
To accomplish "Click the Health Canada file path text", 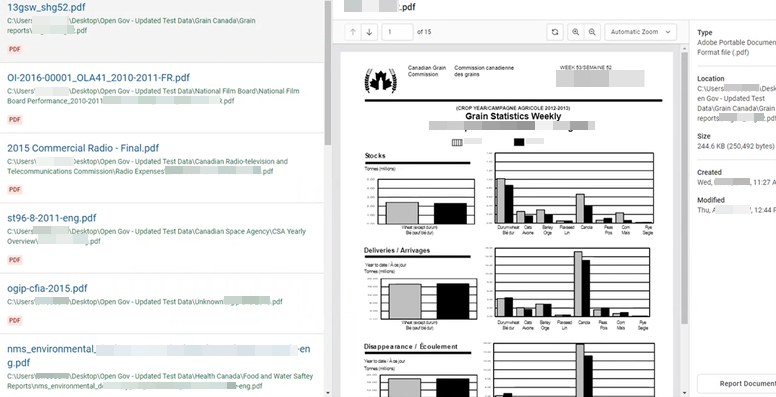I will [x=160, y=381].
